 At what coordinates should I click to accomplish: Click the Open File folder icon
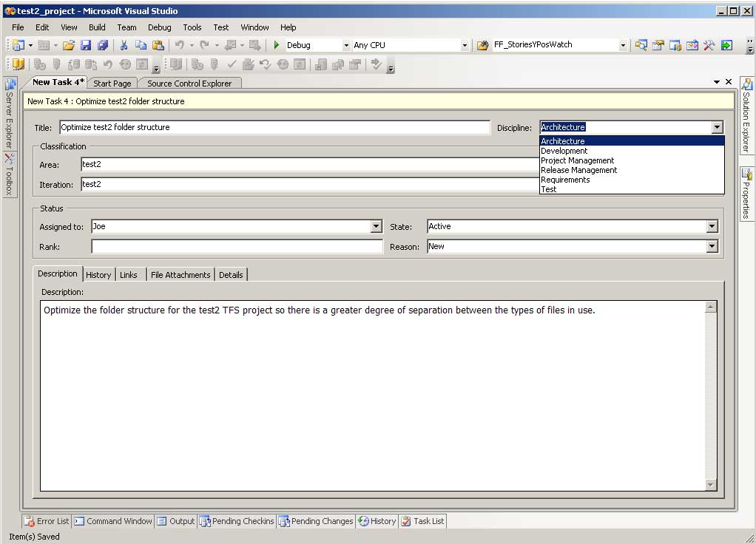tap(69, 45)
